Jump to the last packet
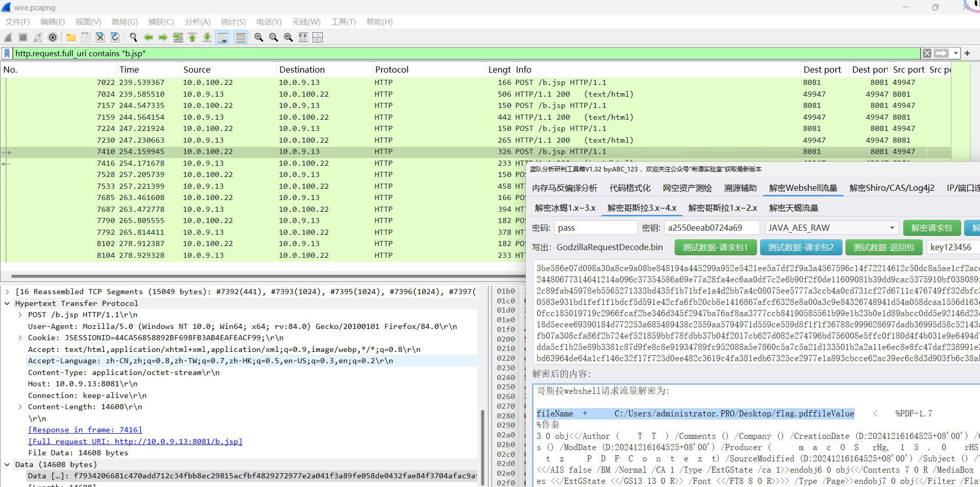The width and height of the screenshot is (980, 487). pos(207,37)
